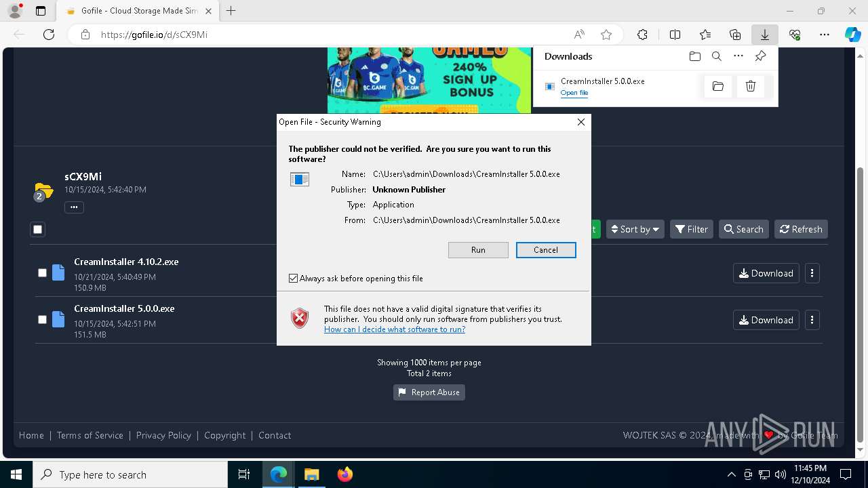Screen dimensions: 868x488
Task: Click Open file link in Downloads panel
Action: tap(574, 93)
